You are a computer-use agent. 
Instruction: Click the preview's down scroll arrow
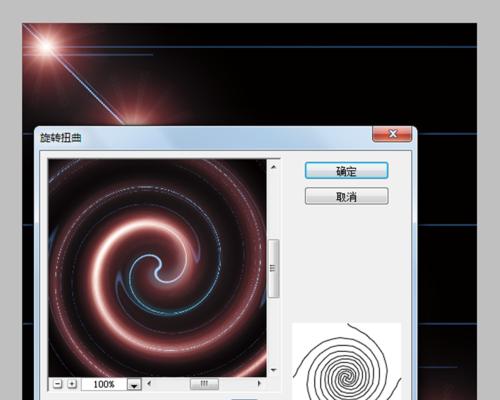pos(274,370)
